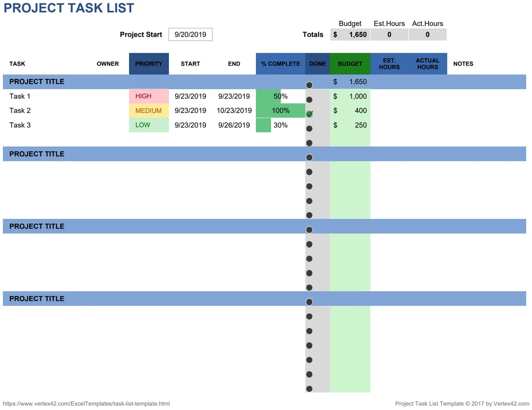Select Task 2's 100% progress bar
532x410 pixels.
(281, 111)
